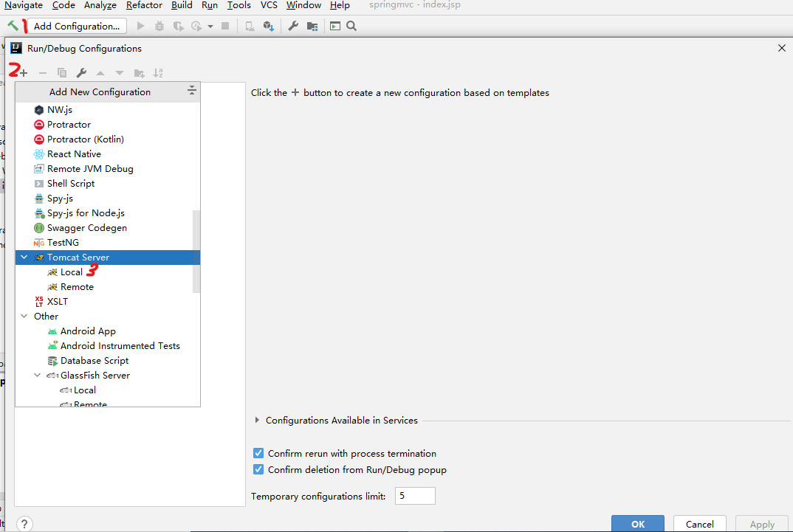Expand Configurations Available in Services
The height and width of the screenshot is (532, 793).
pos(257,420)
